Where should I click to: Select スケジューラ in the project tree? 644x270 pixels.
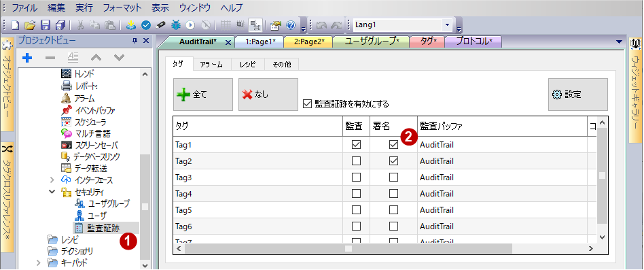[x=84, y=122]
